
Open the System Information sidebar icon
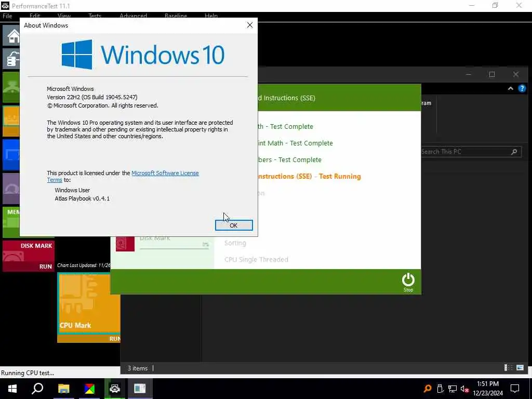[x=11, y=59]
